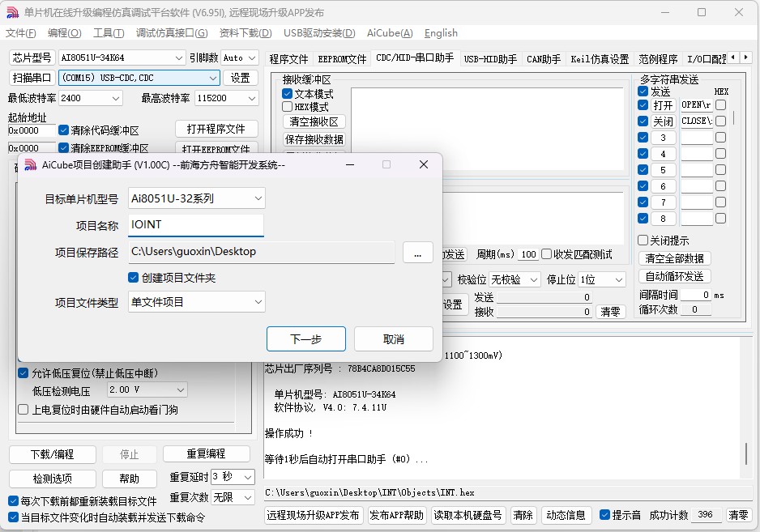Enable 收发匹配测试 checkbox
Viewport: 760px width, 532px height.
coord(546,254)
